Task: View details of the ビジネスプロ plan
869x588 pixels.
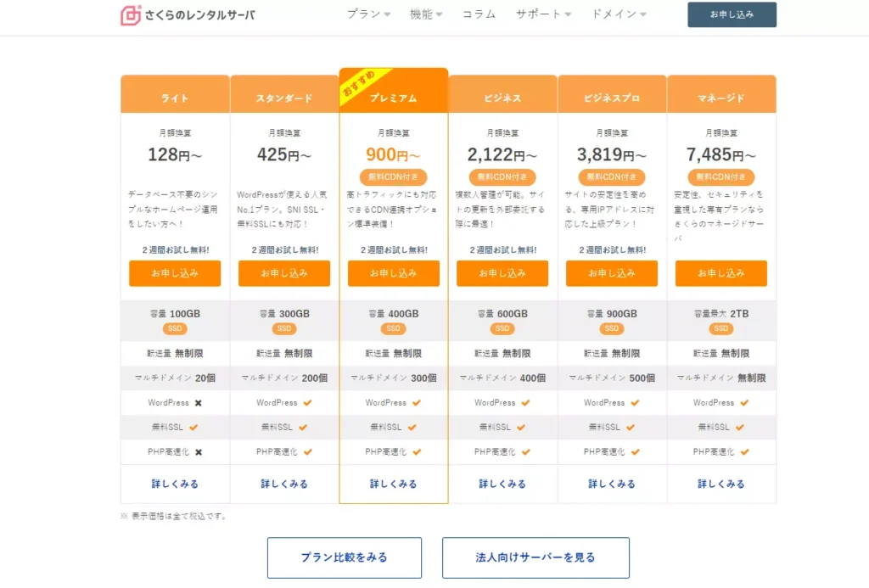Action: coord(611,484)
